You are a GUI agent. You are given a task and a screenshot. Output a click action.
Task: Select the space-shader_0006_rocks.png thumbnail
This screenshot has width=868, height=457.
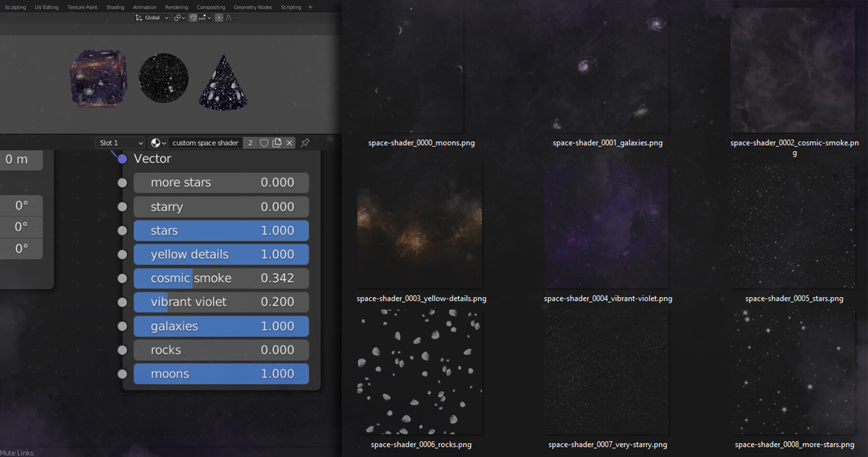pos(419,370)
